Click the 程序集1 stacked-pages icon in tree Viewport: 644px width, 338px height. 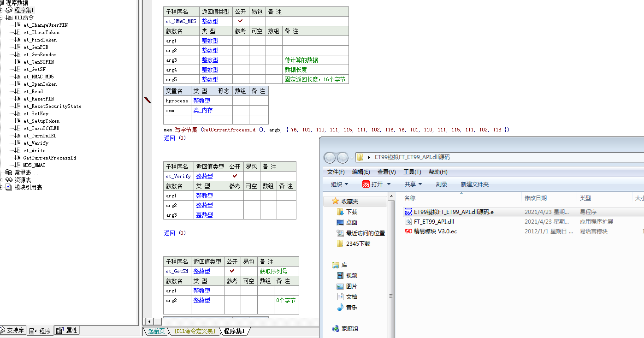(x=9, y=10)
